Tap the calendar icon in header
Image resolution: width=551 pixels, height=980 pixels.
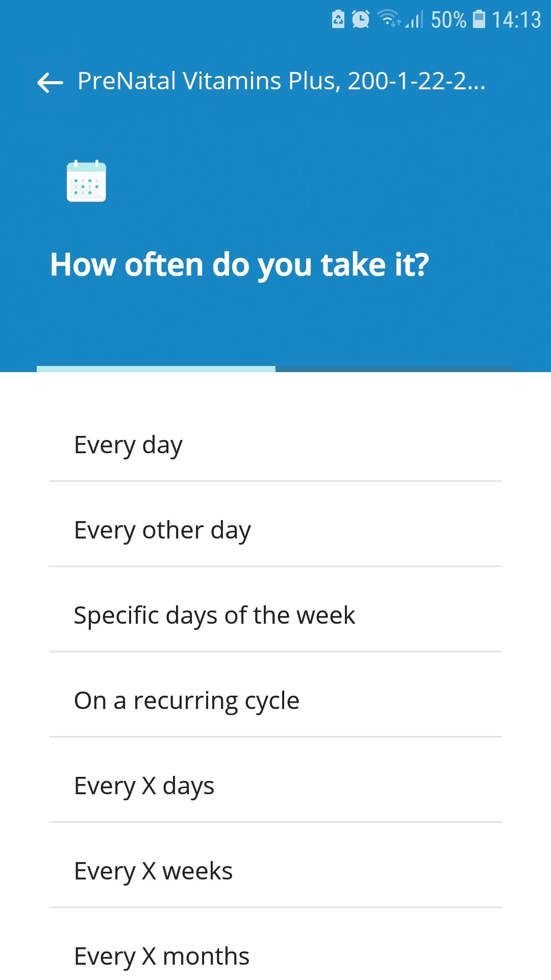[86, 181]
